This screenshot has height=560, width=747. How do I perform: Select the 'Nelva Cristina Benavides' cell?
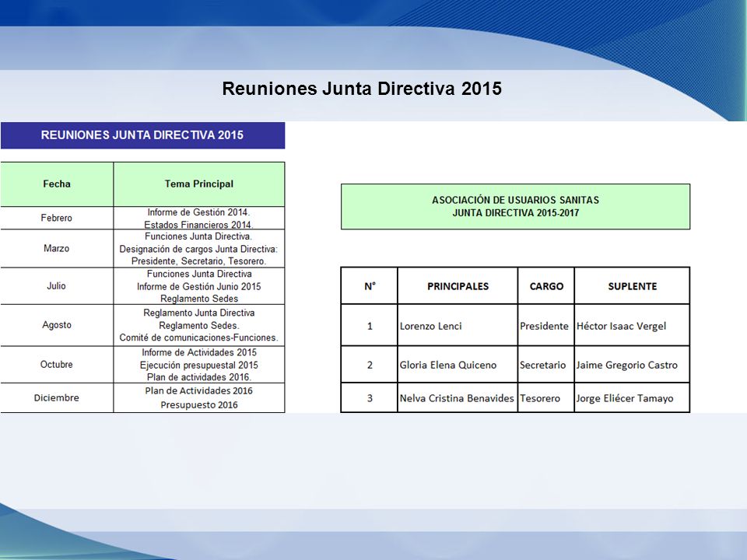coord(458,398)
